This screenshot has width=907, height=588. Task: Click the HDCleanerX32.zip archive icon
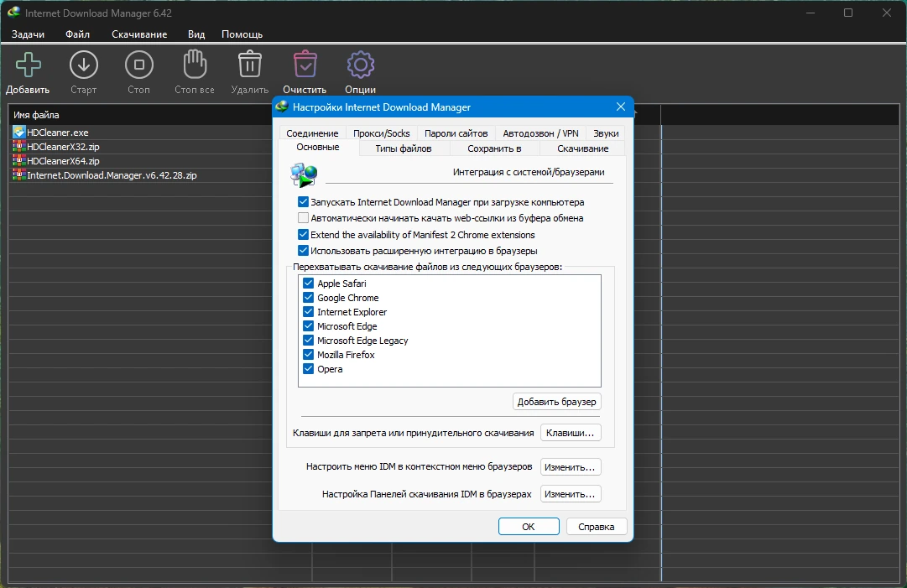pyautogui.click(x=19, y=146)
